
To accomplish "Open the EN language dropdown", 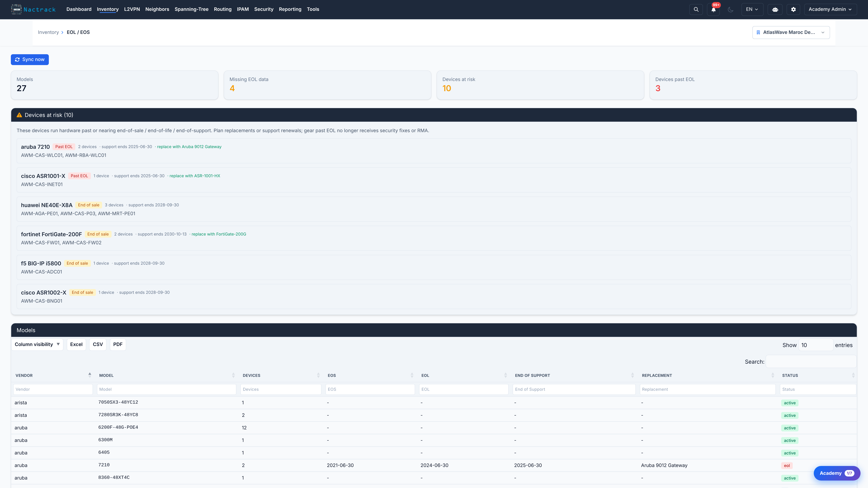I will pos(752,9).
